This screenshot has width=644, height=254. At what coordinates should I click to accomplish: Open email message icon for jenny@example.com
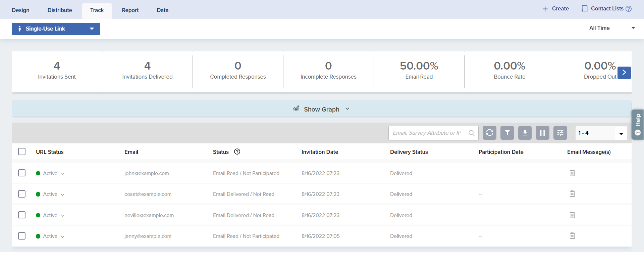point(572,236)
